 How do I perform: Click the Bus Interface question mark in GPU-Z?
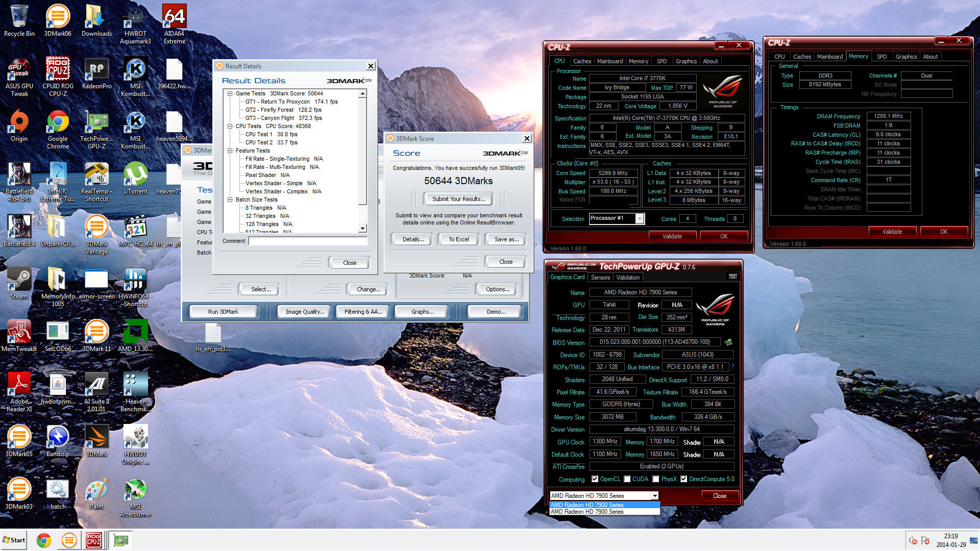732,367
